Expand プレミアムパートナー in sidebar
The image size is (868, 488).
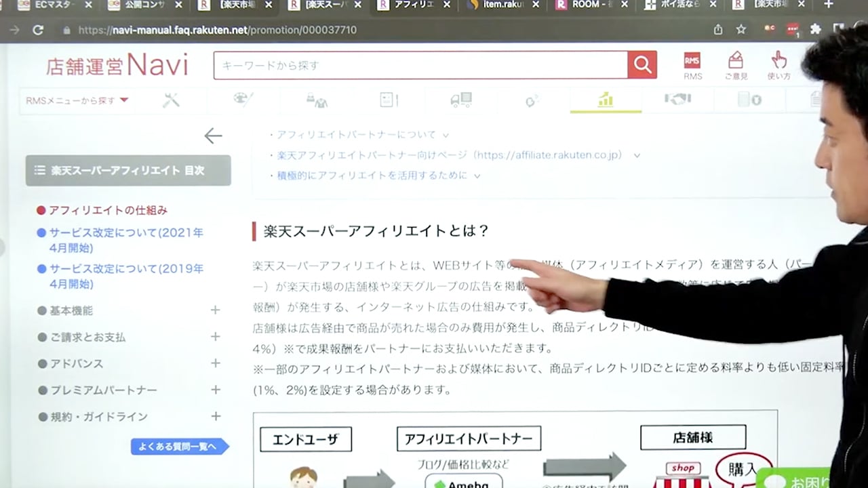tap(215, 390)
